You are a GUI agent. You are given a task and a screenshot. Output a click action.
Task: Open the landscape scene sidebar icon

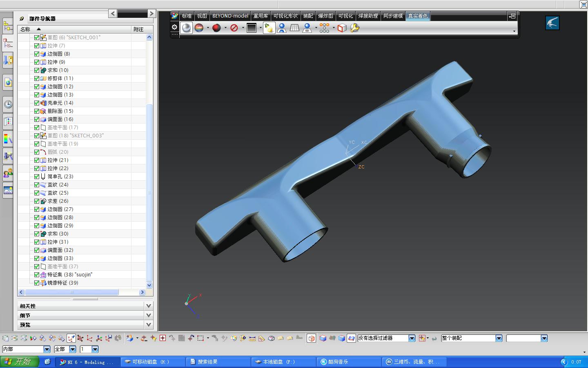8,190
